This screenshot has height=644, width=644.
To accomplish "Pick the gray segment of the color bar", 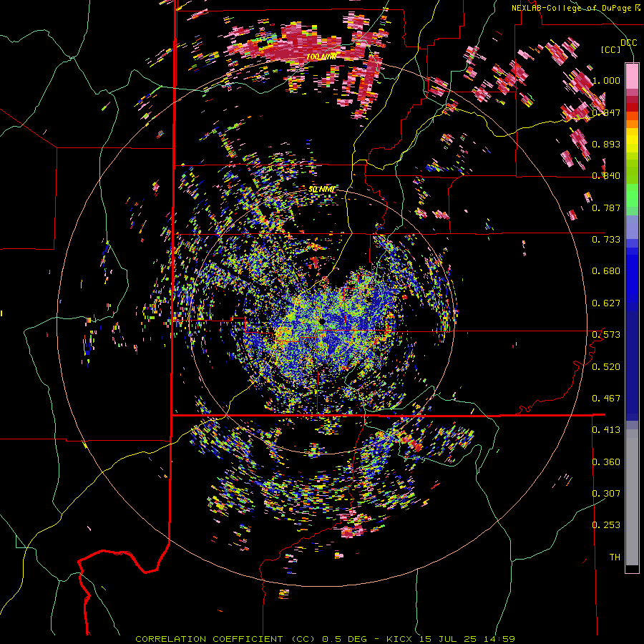I will tap(632, 497).
